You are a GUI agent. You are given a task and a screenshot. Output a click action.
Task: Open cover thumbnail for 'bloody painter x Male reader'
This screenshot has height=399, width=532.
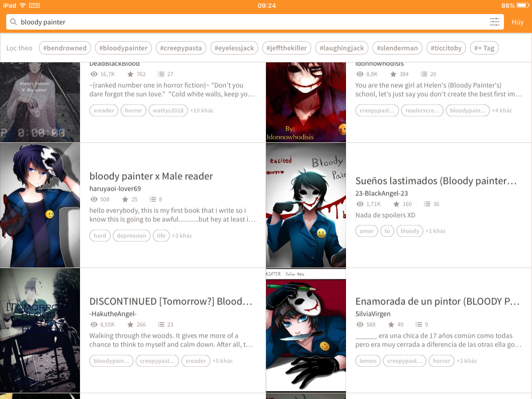pos(40,205)
